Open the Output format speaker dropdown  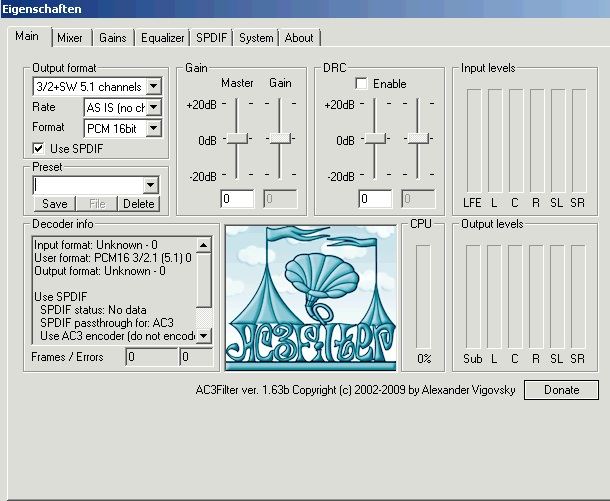pos(153,87)
